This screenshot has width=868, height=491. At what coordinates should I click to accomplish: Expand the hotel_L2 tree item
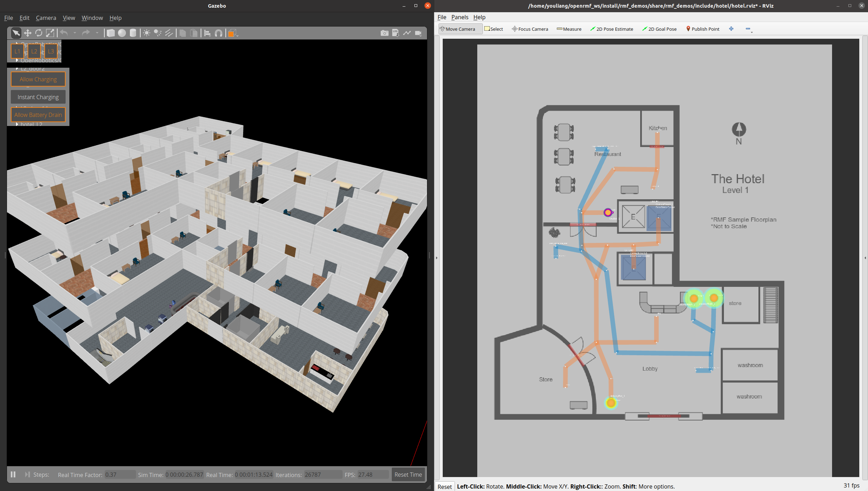point(17,124)
